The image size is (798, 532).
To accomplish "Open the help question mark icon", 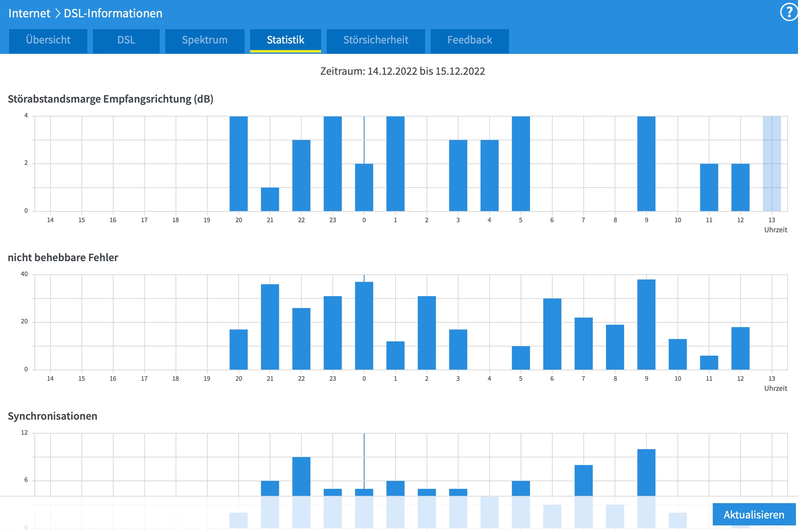I will (x=789, y=13).
